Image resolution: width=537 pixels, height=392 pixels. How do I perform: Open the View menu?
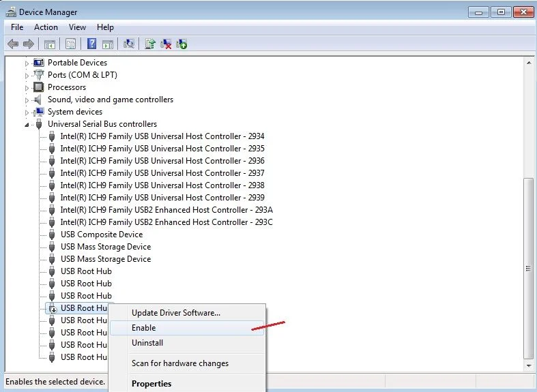(x=77, y=27)
